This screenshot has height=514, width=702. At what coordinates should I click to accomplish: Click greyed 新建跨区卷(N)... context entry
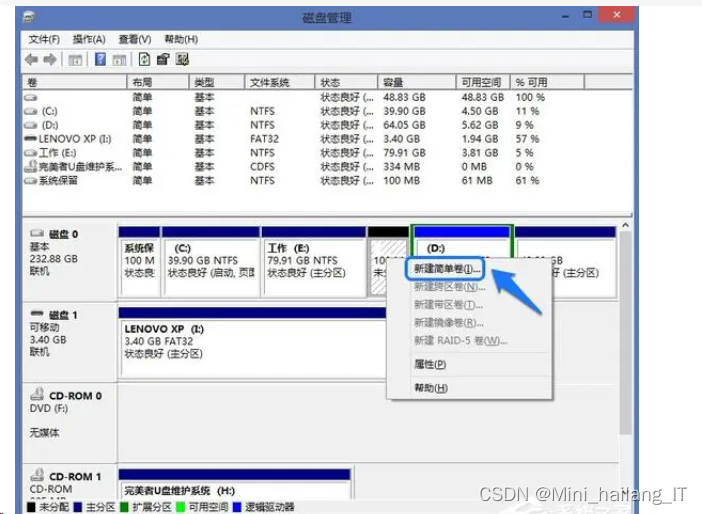coord(449,287)
